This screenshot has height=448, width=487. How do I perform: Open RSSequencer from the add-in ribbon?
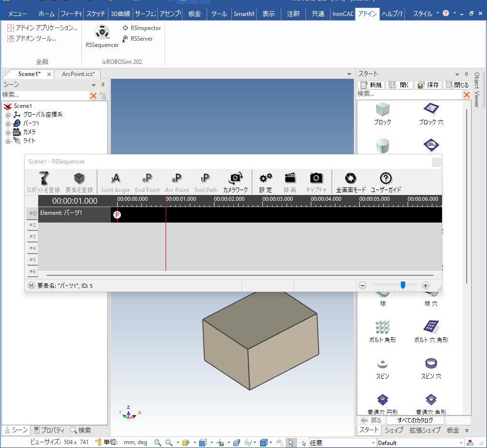point(102,33)
